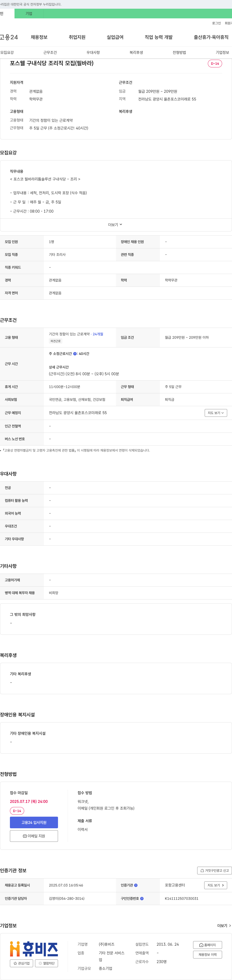Click registration date 2025.07.03 16:05:46
The height and width of the screenshot is (980, 232).
(66, 885)
